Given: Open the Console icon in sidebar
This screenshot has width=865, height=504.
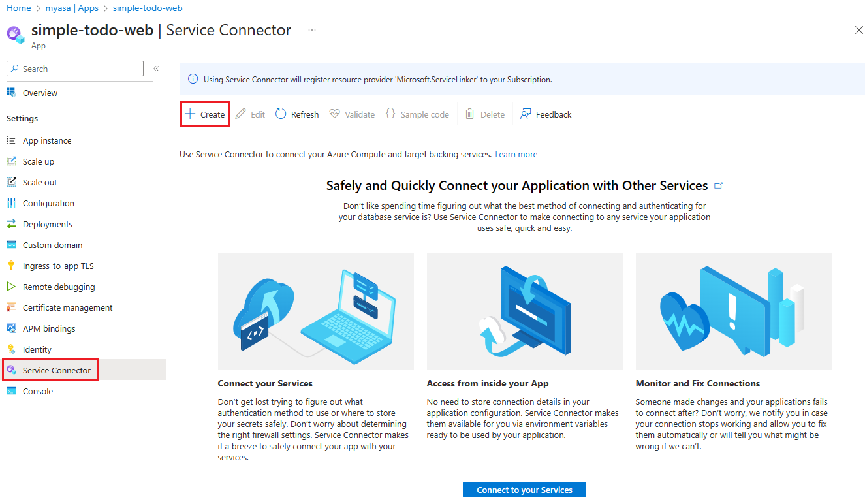Looking at the screenshot, I should [x=11, y=391].
